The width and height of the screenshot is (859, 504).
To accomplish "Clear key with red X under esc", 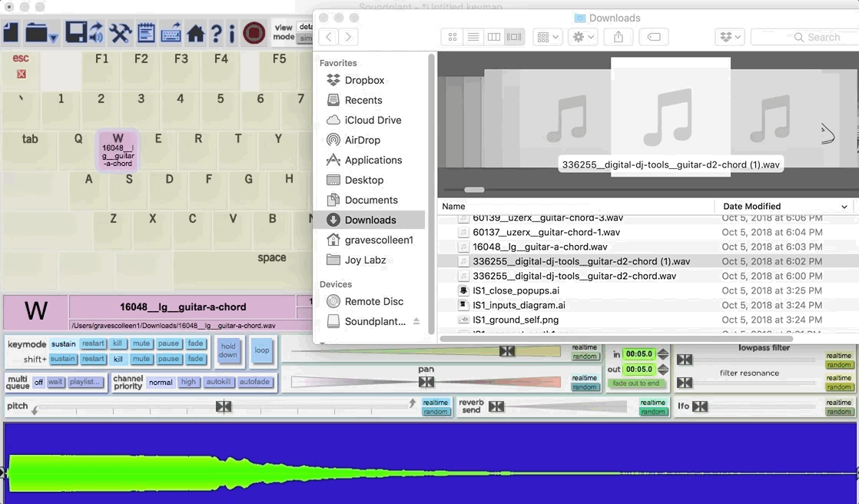I will point(22,74).
